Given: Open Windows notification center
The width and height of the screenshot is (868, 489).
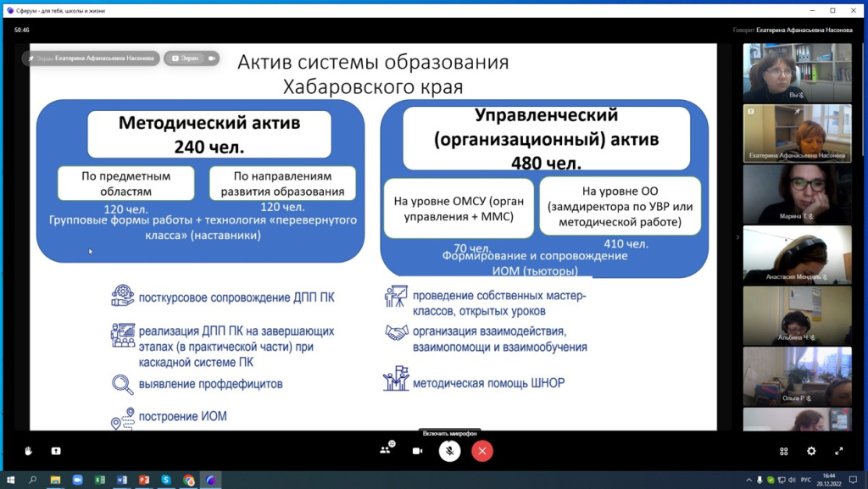Looking at the screenshot, I should (x=853, y=480).
